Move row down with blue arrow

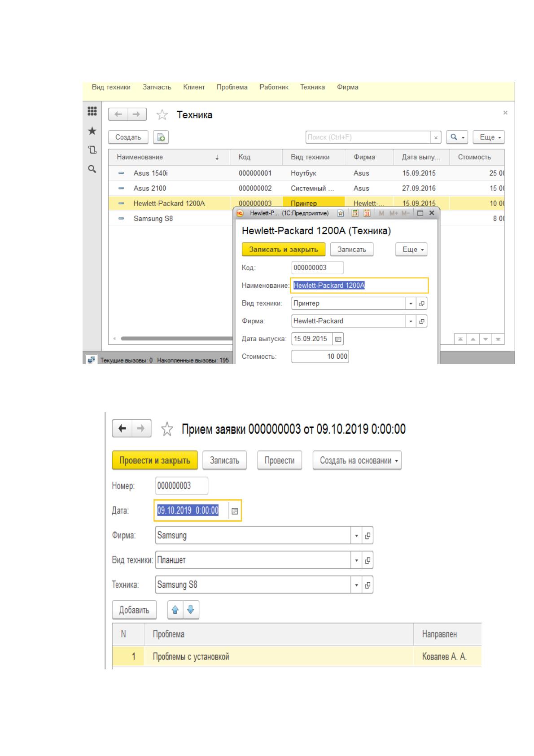tap(190, 610)
